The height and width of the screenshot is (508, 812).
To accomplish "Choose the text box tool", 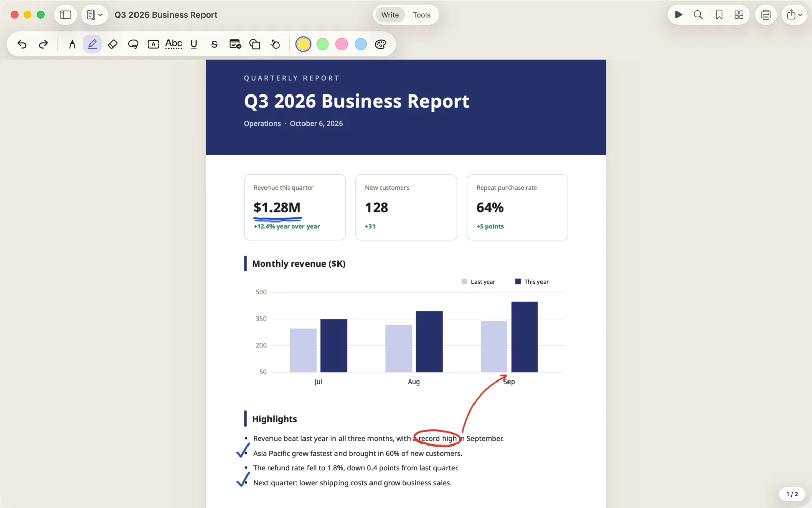I will click(x=153, y=44).
